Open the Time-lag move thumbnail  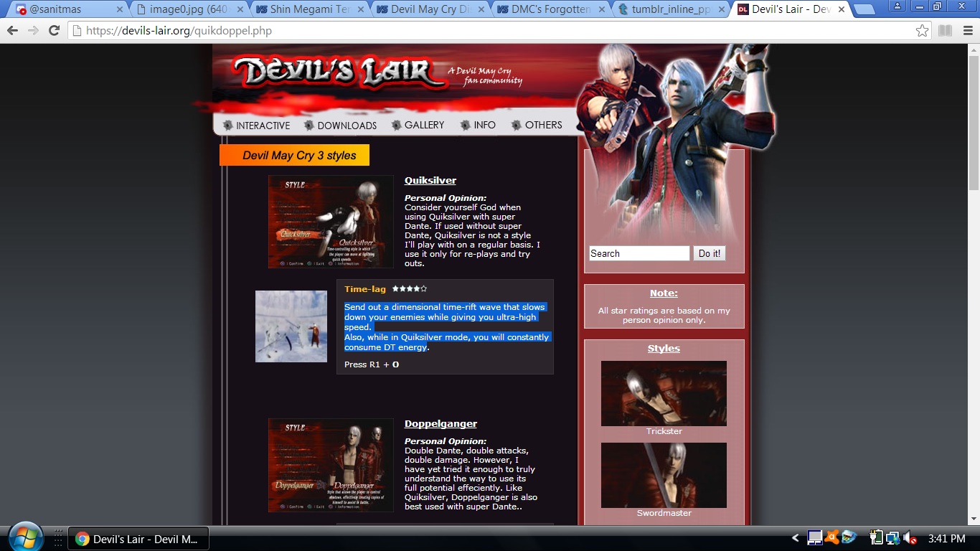[291, 326]
